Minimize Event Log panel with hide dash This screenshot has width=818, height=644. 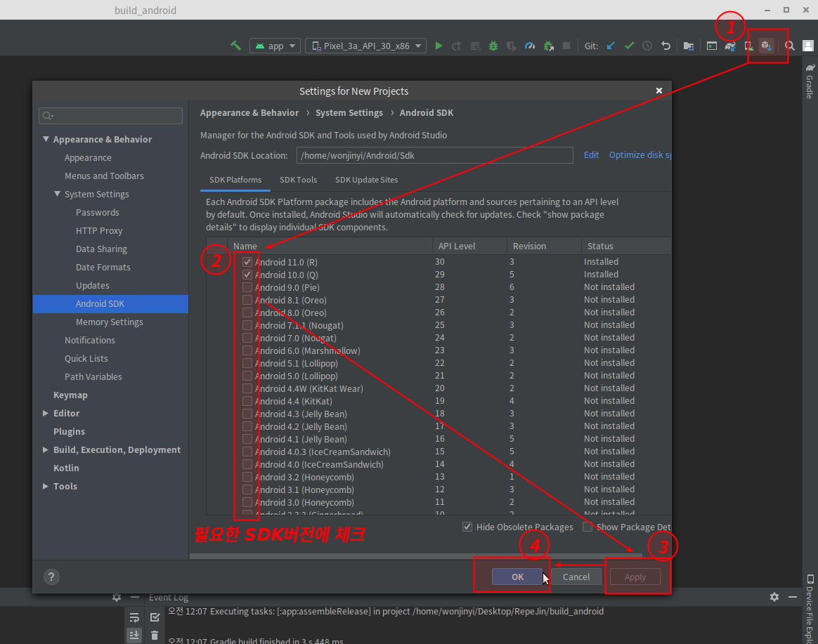pyautogui.click(x=793, y=597)
